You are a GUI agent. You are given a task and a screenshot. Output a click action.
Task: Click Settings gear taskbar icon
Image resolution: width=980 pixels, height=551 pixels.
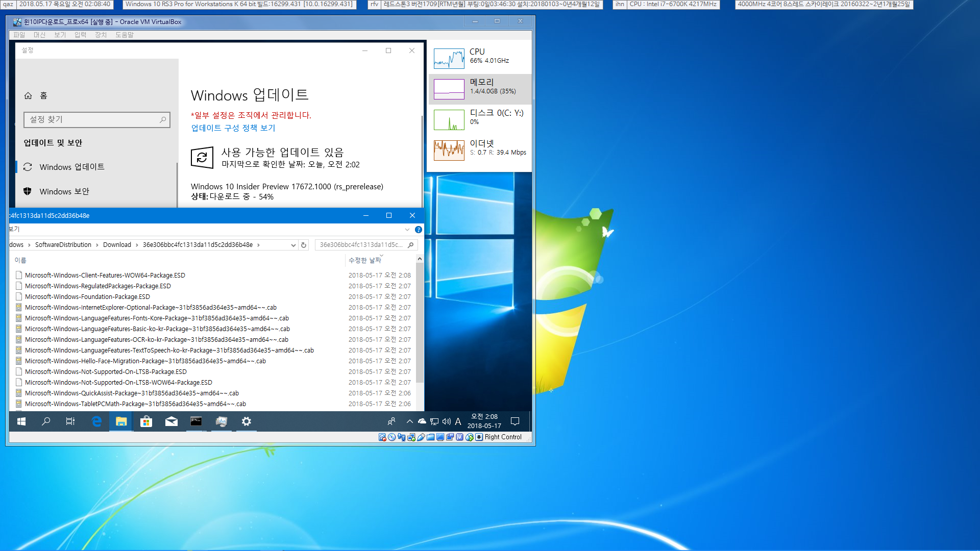coord(247,421)
